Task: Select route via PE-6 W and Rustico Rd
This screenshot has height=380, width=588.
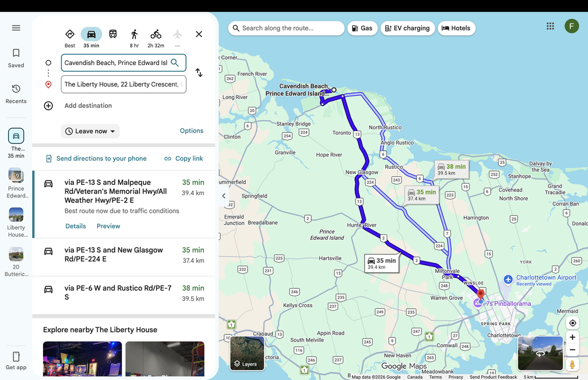Action: coord(124,295)
